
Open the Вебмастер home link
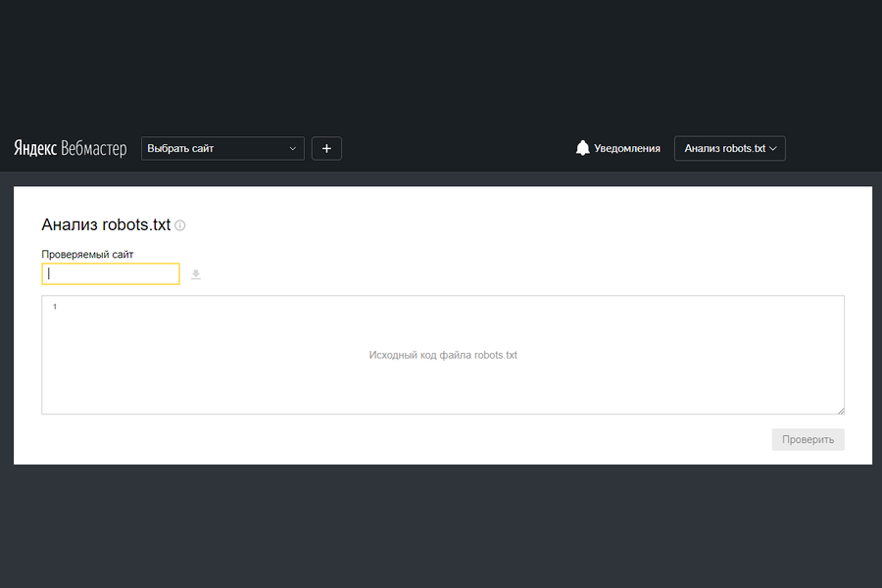click(94, 149)
